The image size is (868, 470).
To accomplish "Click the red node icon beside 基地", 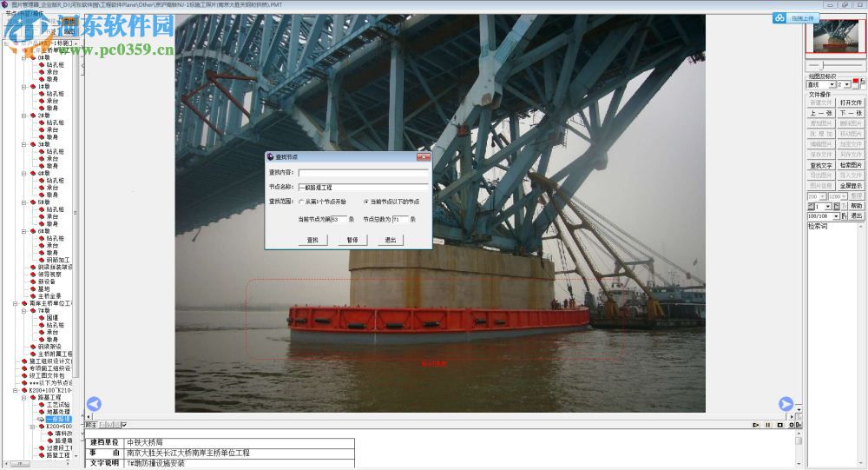I will (x=33, y=288).
